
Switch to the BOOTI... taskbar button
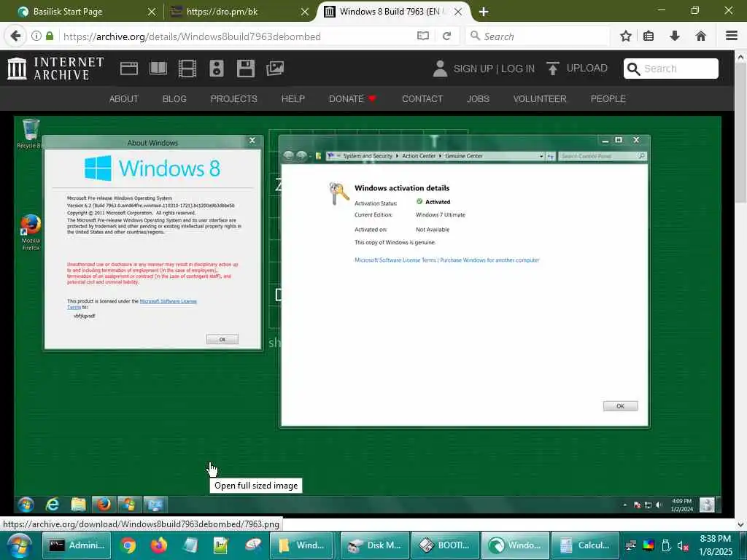[445, 545]
